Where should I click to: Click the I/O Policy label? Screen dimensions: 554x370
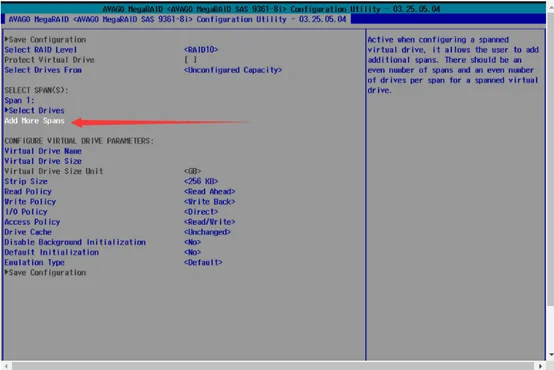(26, 212)
